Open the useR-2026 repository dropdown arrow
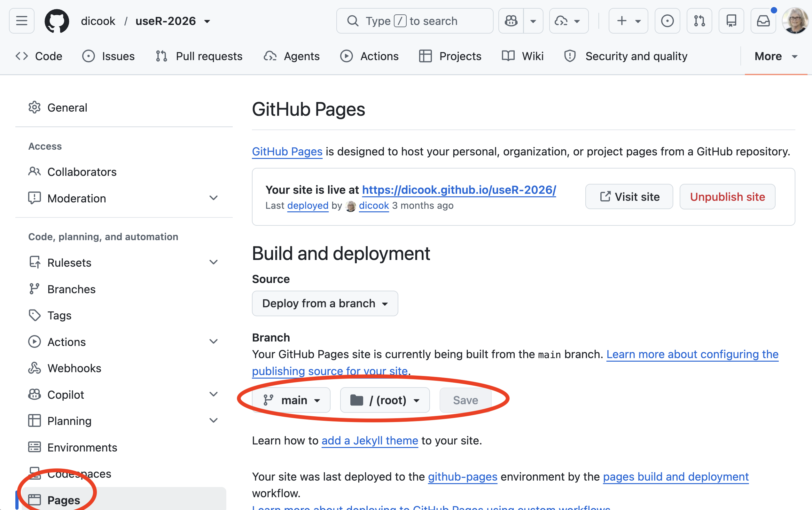This screenshot has height=510, width=812. click(x=207, y=22)
